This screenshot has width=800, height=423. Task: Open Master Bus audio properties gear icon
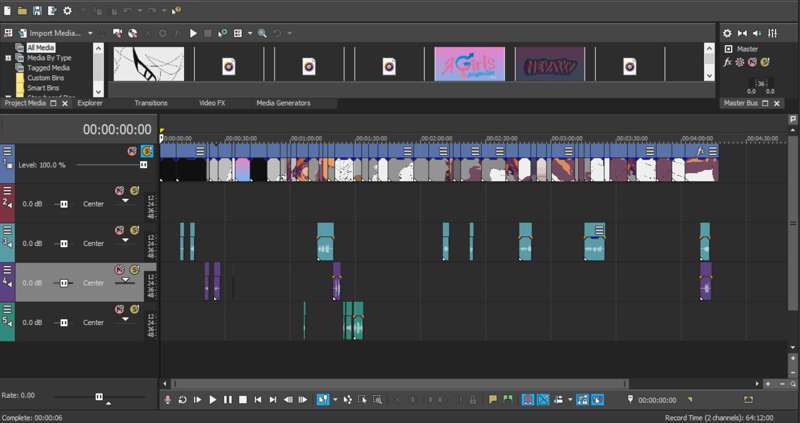(727, 33)
